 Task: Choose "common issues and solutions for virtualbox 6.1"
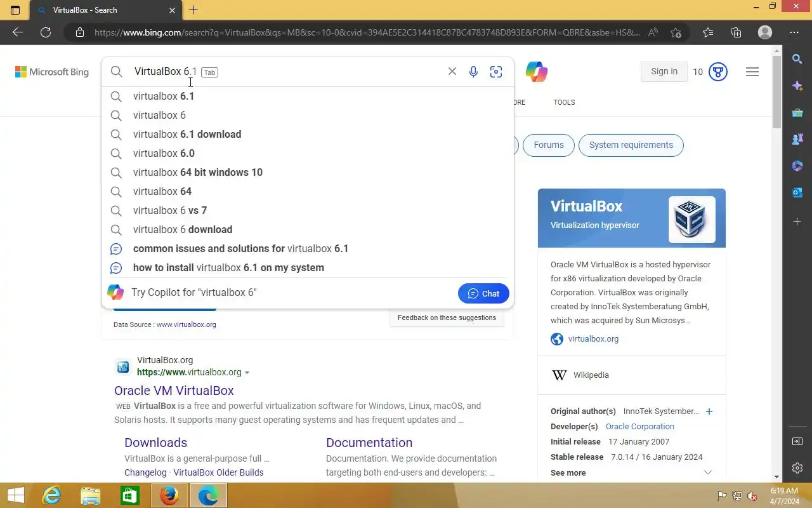pyautogui.click(x=307, y=248)
